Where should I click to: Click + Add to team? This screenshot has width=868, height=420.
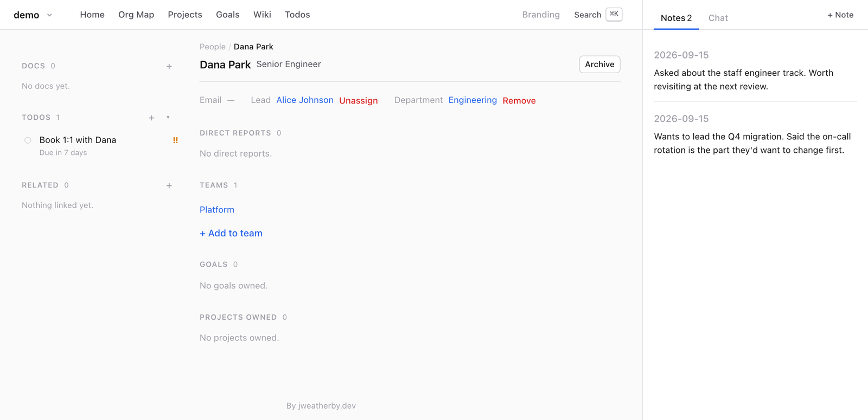click(231, 233)
